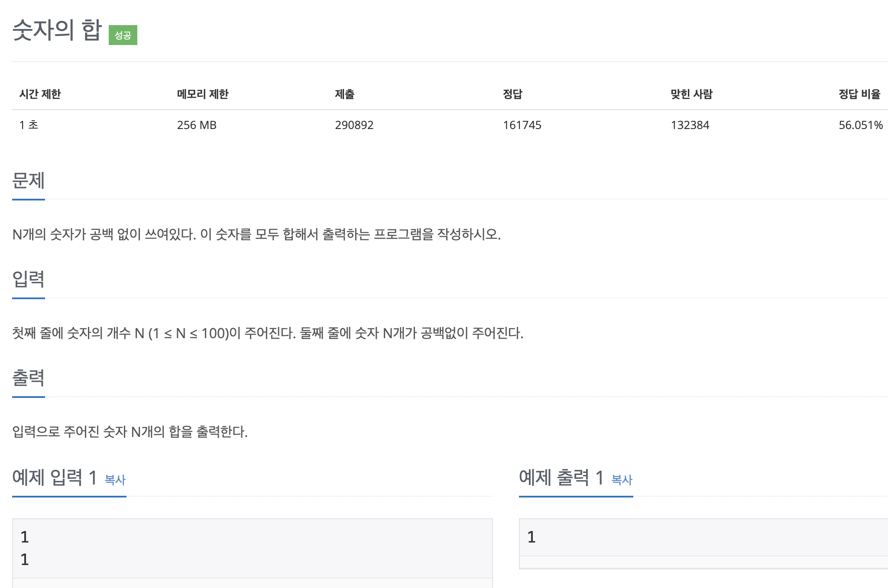Click the 복사 link for 예제 출력 1
This screenshot has width=888, height=588.
click(x=622, y=480)
